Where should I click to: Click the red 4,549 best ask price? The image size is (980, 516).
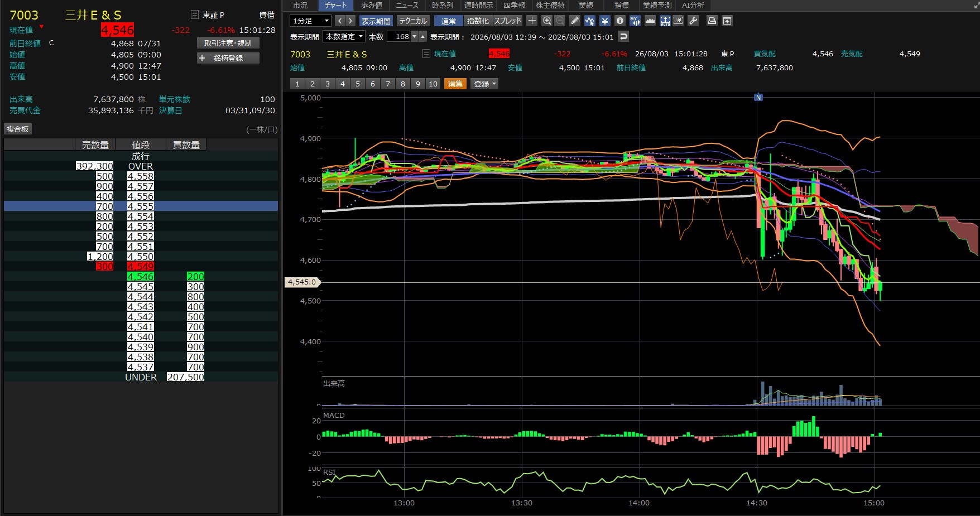(x=141, y=267)
